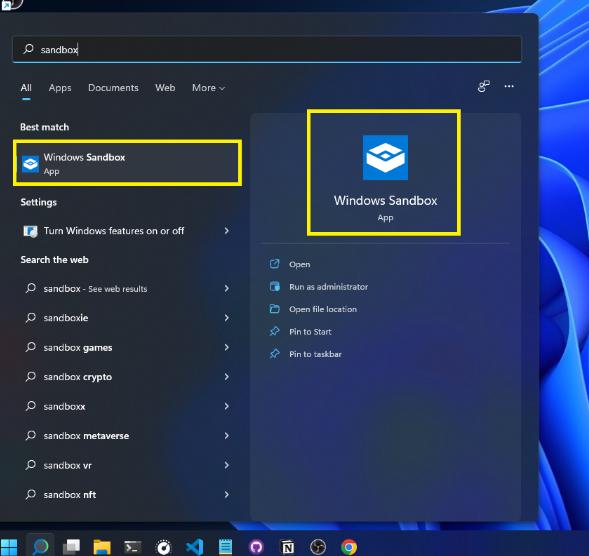Screen dimensions: 589x556
Task: Click the Turn Windows features settings icon
Action: coord(30,231)
